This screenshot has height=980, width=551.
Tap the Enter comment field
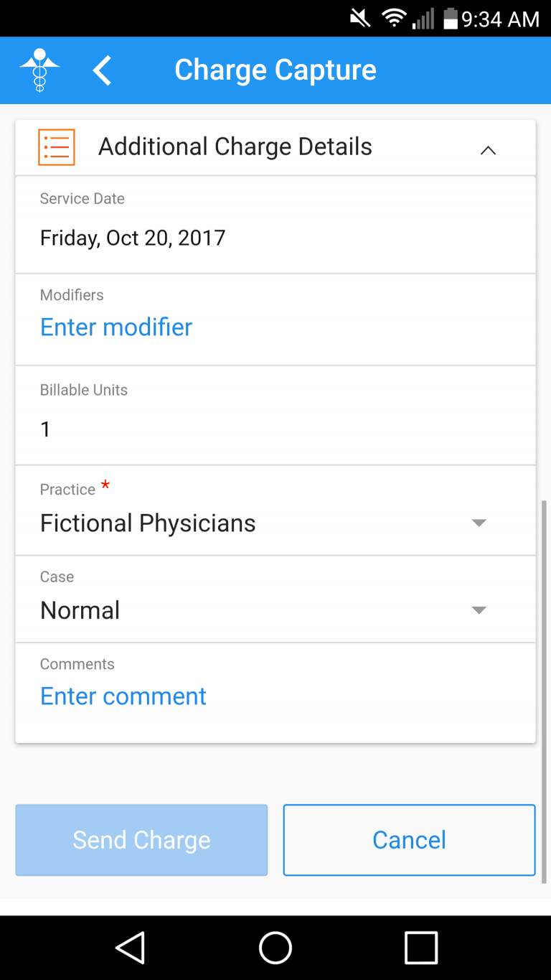(x=123, y=696)
